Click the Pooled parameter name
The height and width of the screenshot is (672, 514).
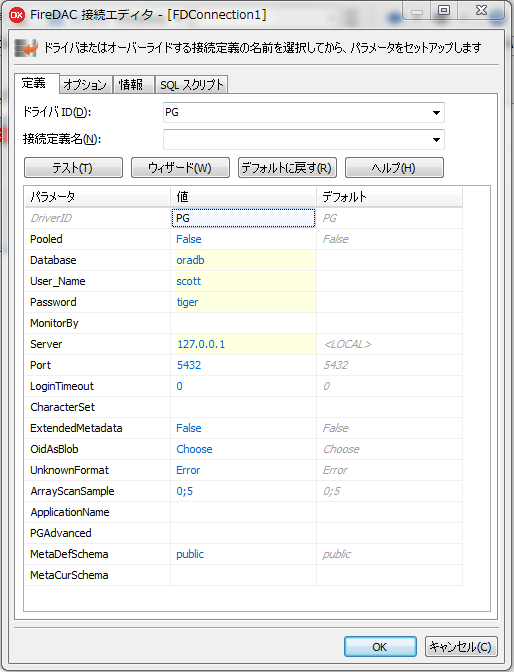pos(46,239)
